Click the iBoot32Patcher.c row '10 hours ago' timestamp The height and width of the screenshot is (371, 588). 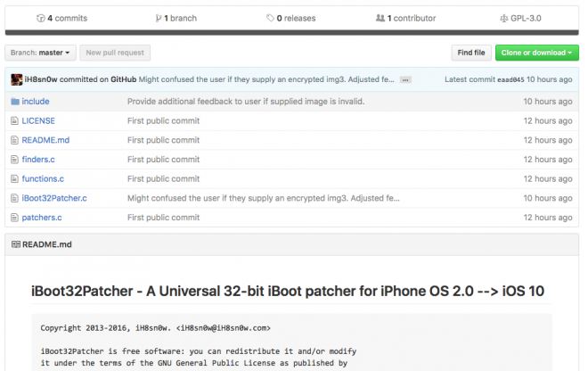click(x=548, y=198)
